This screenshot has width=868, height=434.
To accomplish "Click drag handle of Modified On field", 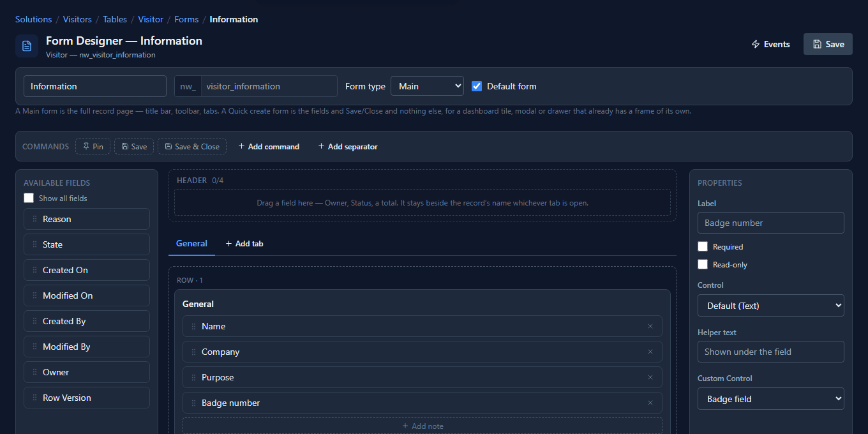I will click(34, 296).
